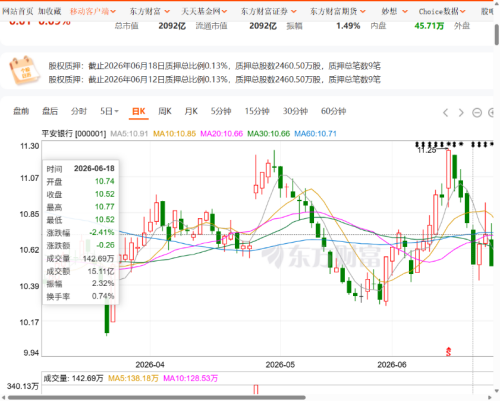Click the 加收藏 link

pyautogui.click(x=49, y=11)
